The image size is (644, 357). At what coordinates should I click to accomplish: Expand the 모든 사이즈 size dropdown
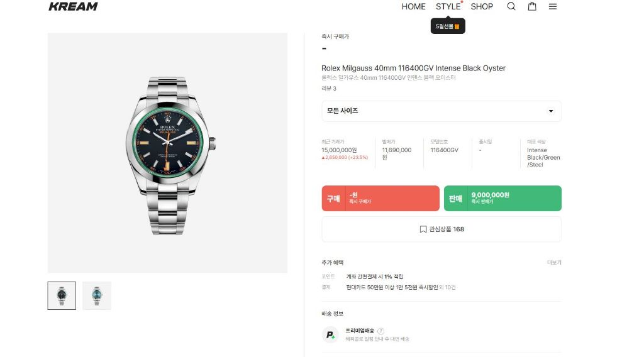point(441,111)
